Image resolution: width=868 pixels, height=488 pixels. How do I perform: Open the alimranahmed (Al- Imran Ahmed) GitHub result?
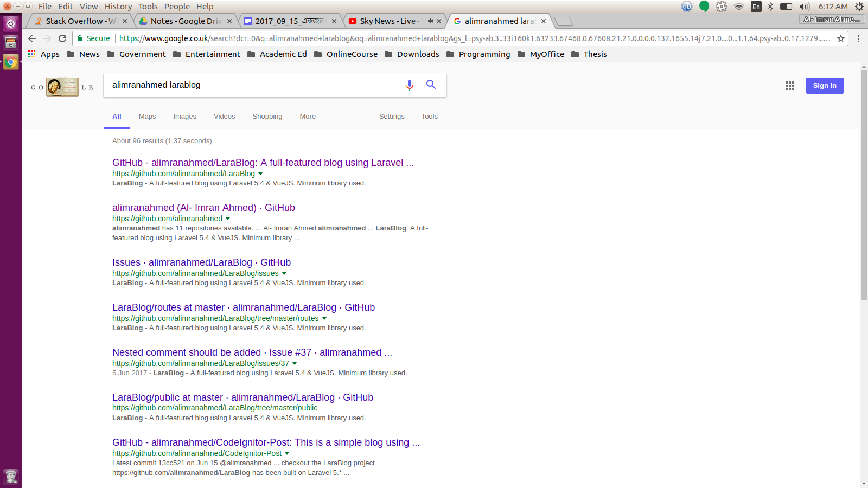(x=203, y=208)
